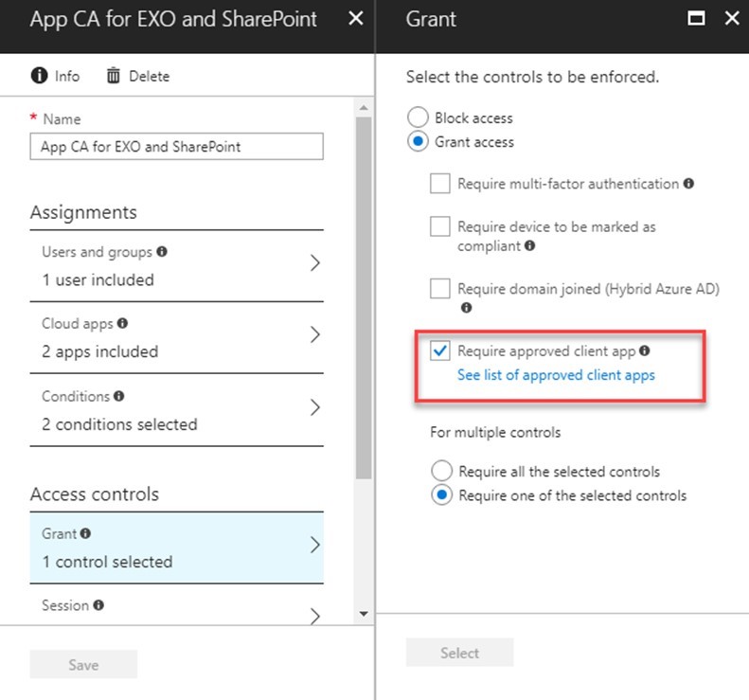
Task: Click the Save button
Action: point(83,664)
